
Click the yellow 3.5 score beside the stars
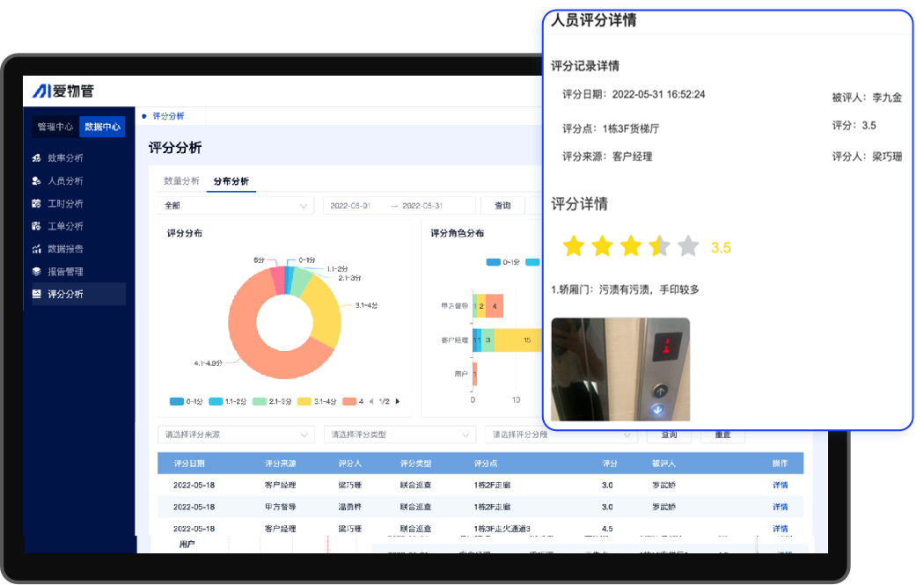pyautogui.click(x=721, y=247)
